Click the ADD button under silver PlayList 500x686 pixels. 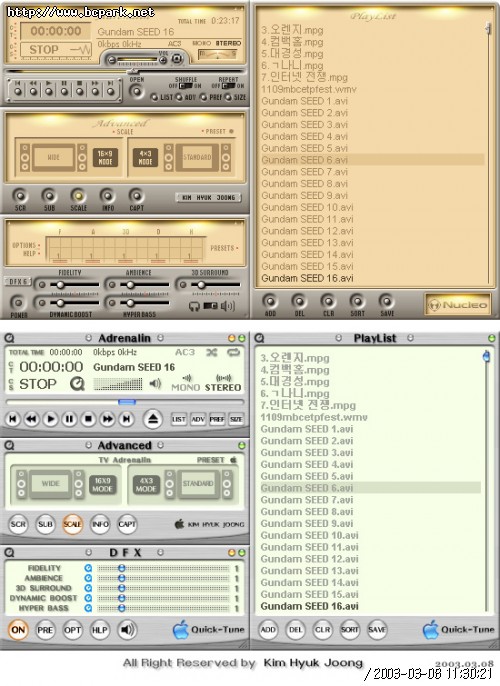pos(268,630)
